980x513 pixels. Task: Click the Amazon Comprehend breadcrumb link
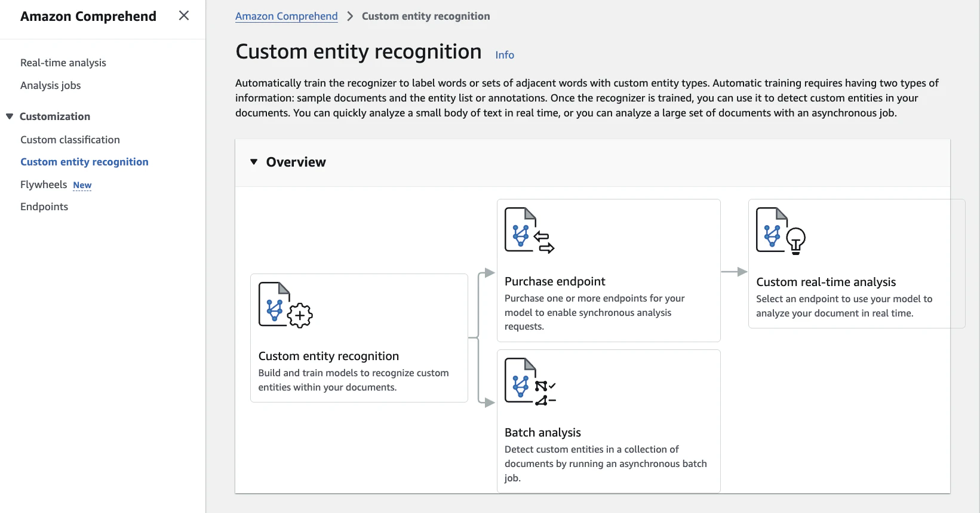coord(287,16)
